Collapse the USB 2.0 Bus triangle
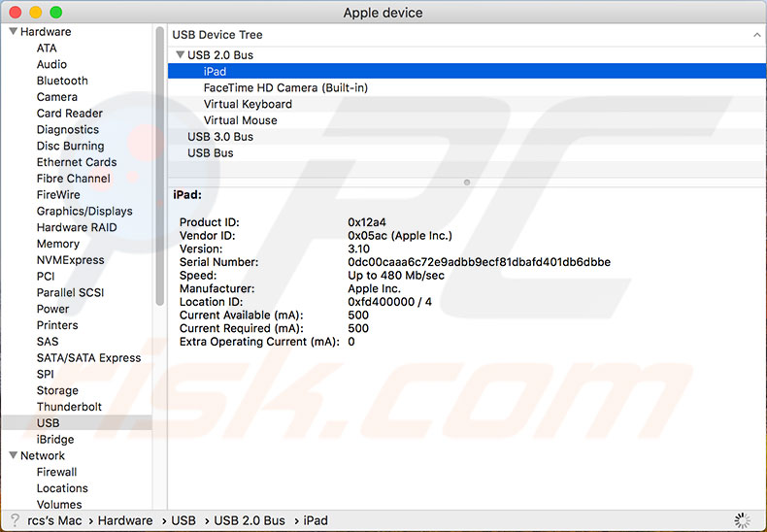Image resolution: width=767 pixels, height=532 pixels. click(180, 54)
